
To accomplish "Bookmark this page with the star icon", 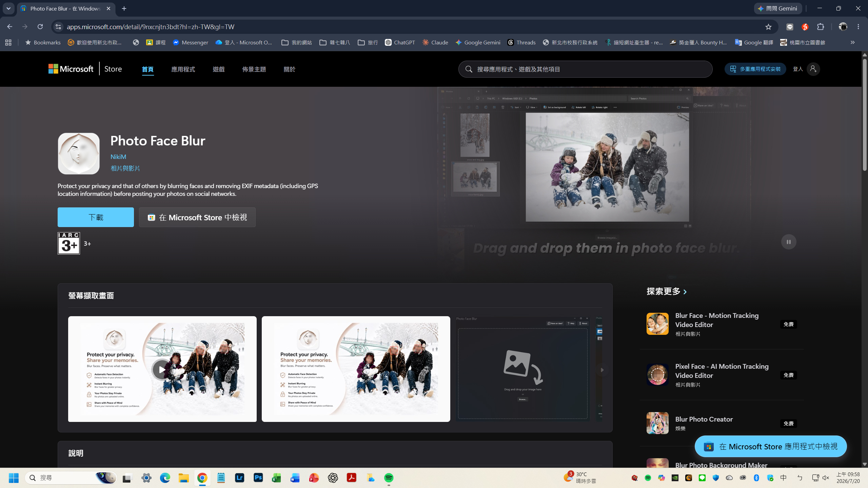I will (768, 27).
